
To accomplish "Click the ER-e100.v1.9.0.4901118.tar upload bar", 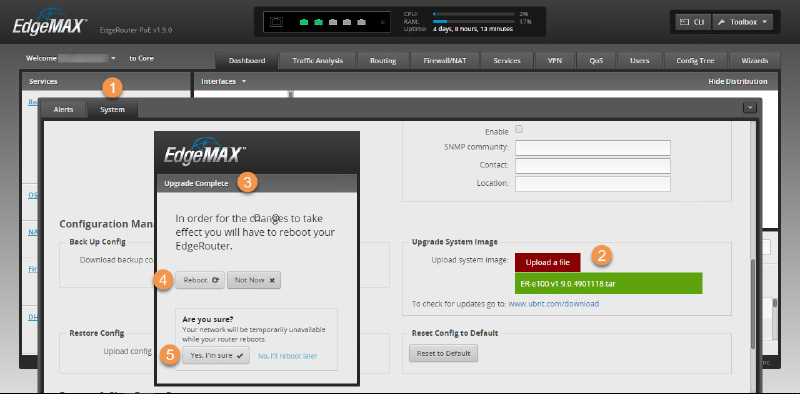I will coord(609,283).
